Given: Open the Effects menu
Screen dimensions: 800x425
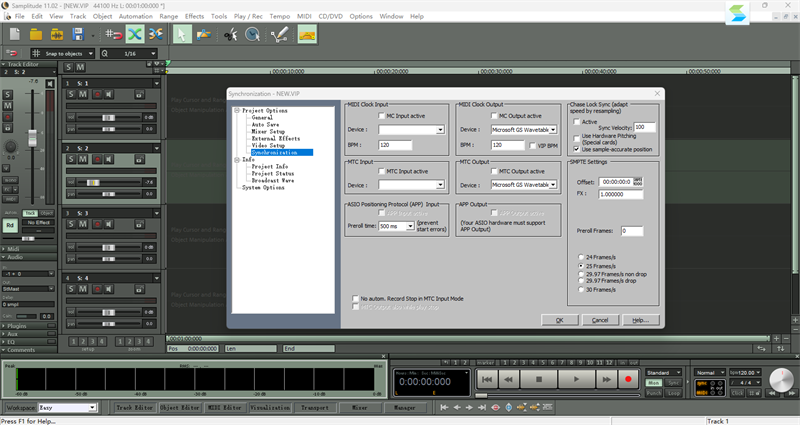Looking at the screenshot, I should click(x=194, y=16).
